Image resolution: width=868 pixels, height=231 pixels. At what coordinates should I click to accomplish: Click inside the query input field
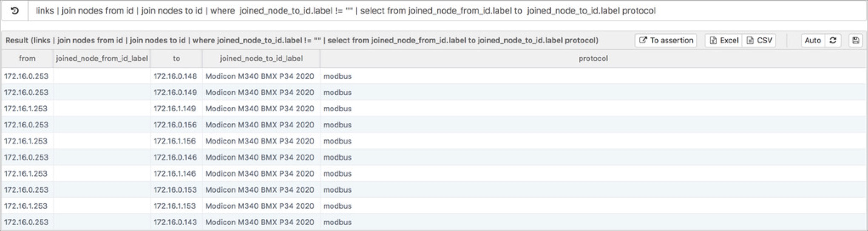[446, 11]
